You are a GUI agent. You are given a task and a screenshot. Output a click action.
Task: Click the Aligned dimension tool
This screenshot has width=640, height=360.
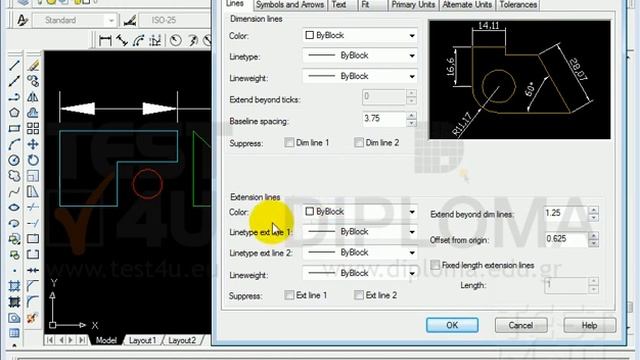[x=122, y=40]
